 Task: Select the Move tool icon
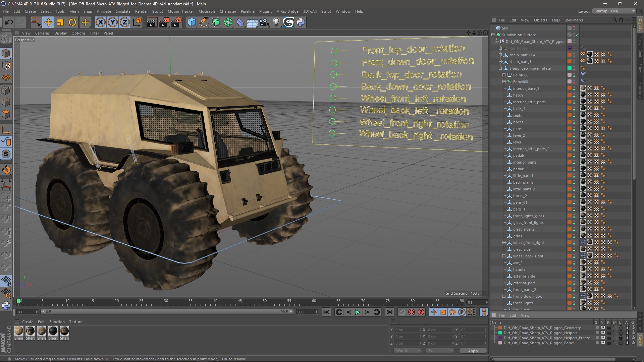click(48, 22)
